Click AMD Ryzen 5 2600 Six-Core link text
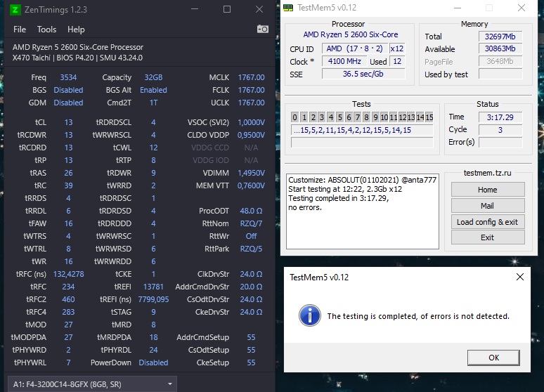This screenshot has height=392, width=544. pos(351,34)
